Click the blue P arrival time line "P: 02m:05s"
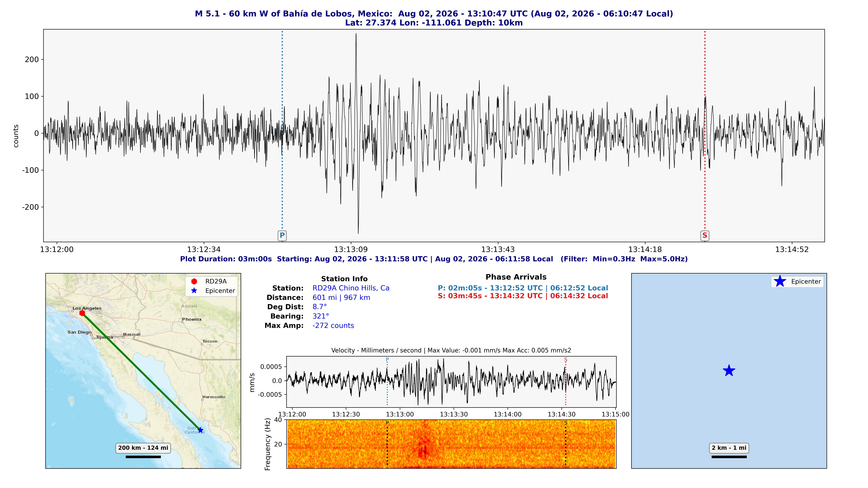The height and width of the screenshot is (488, 868). coord(523,288)
